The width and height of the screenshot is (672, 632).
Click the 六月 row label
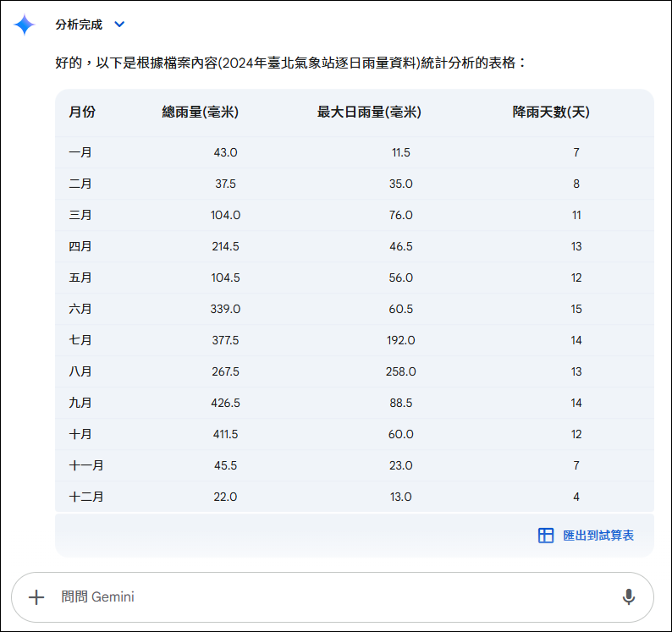[x=80, y=309]
